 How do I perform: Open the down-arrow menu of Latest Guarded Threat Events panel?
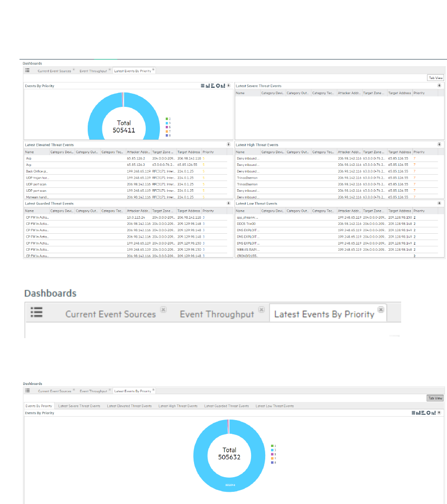click(229, 203)
